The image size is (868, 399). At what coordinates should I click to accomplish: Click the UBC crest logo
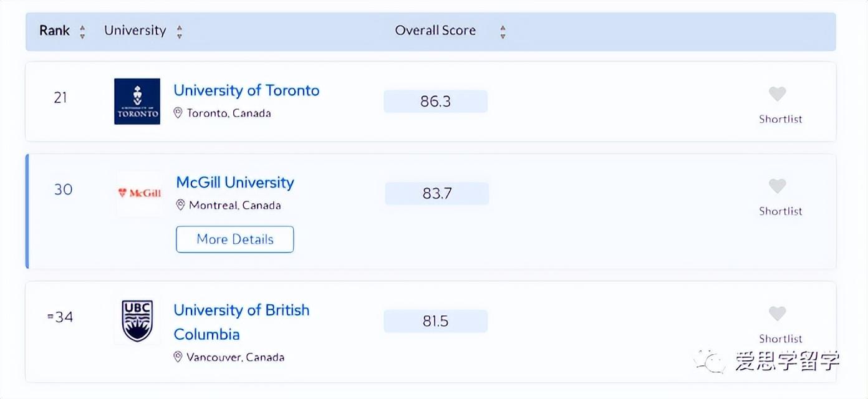click(137, 320)
